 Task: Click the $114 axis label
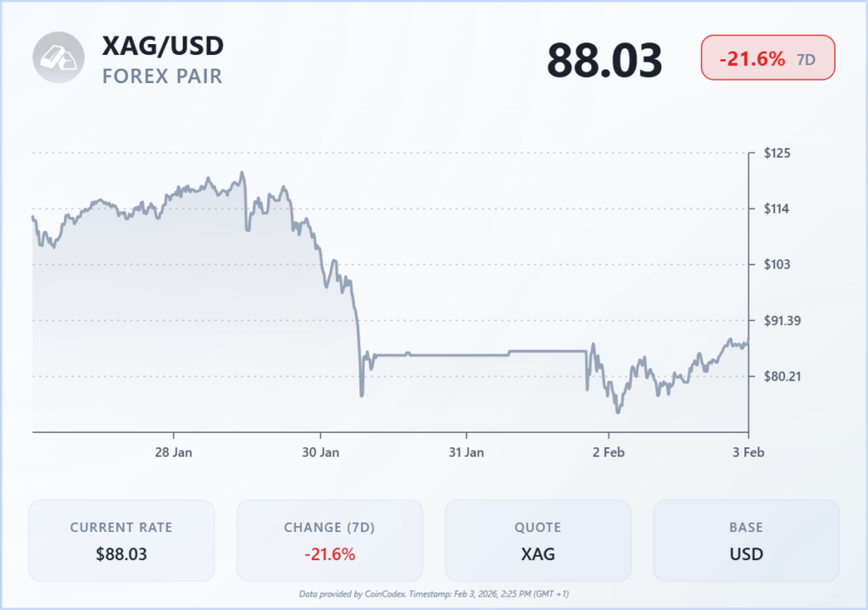pos(776,208)
